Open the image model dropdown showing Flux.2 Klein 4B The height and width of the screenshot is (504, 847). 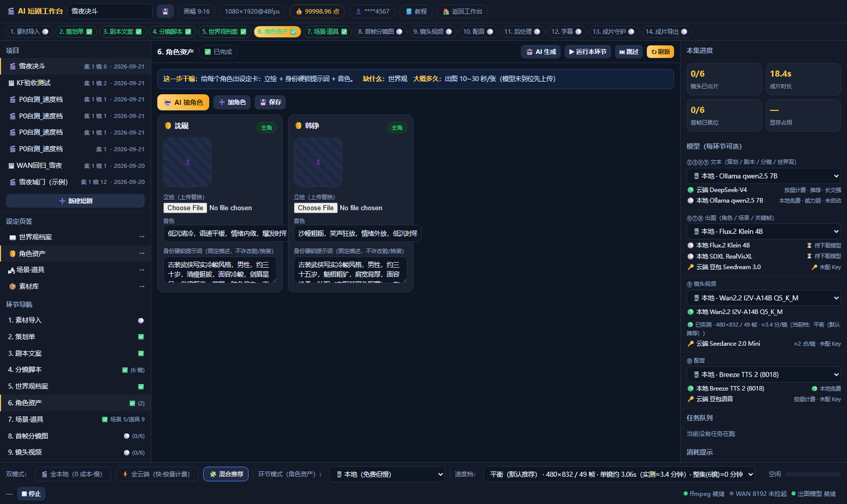(x=764, y=231)
